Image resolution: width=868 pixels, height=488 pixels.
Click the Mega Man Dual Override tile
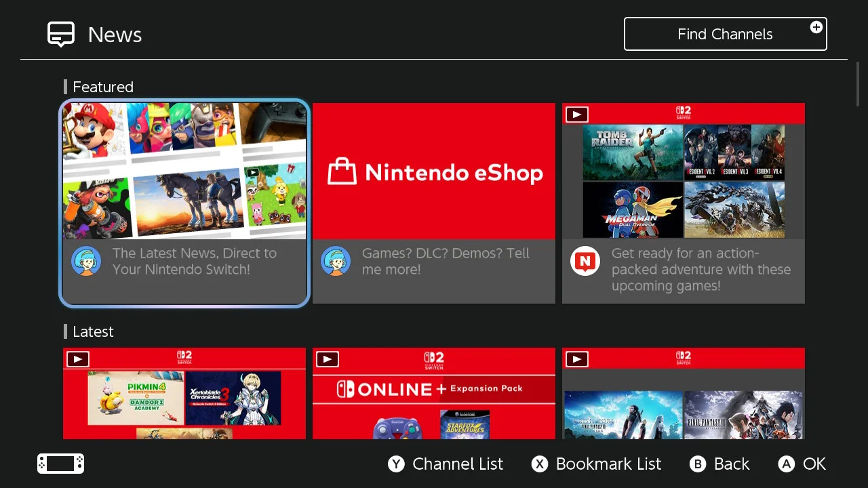tap(633, 209)
